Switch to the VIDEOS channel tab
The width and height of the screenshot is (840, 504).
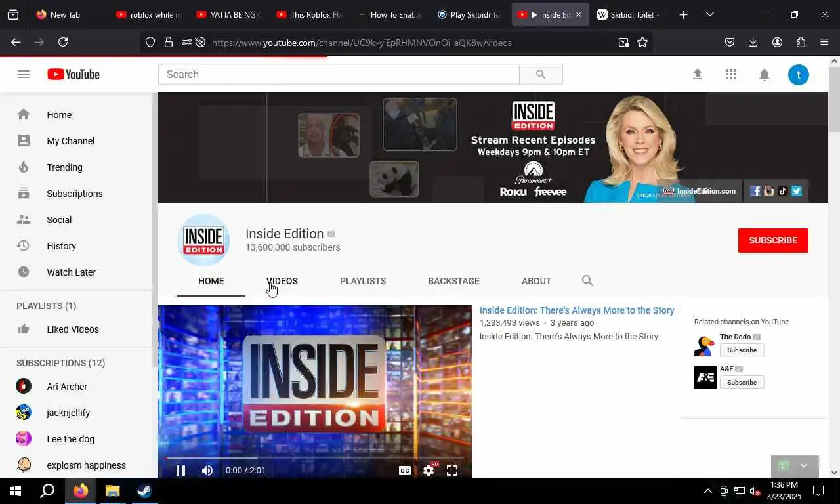[282, 281]
